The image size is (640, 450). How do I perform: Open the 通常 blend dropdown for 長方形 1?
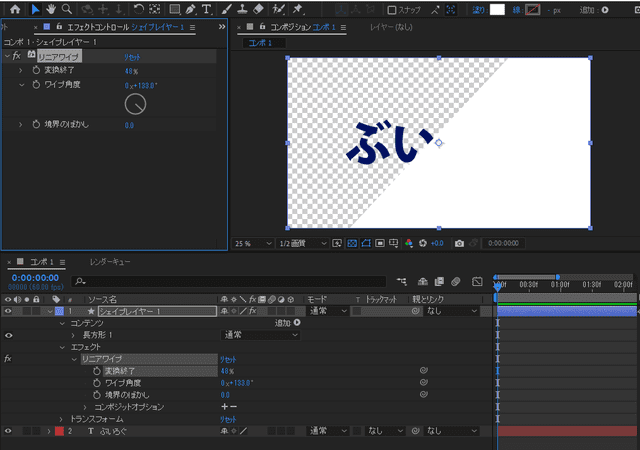tap(260, 335)
